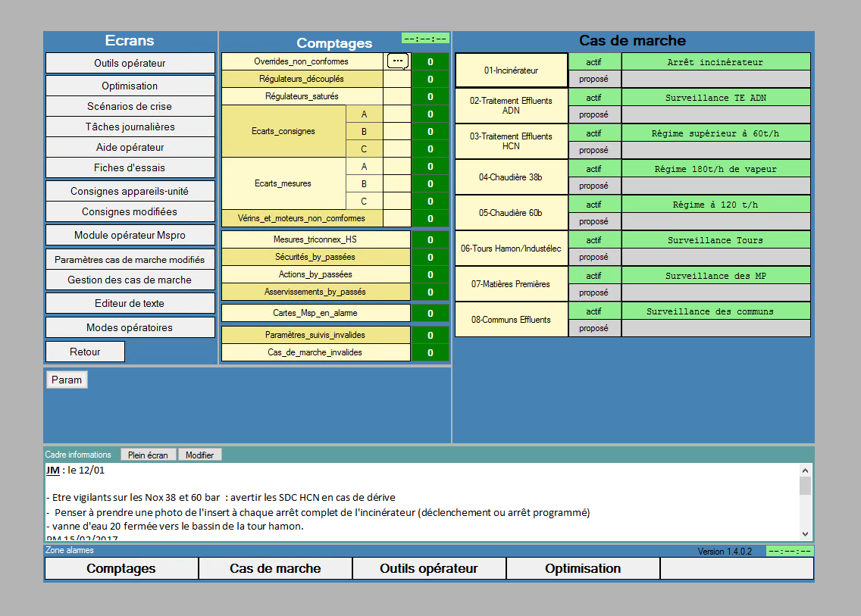The image size is (861, 616).
Task: Click the active case Surveillance des communs
Action: 716,311
